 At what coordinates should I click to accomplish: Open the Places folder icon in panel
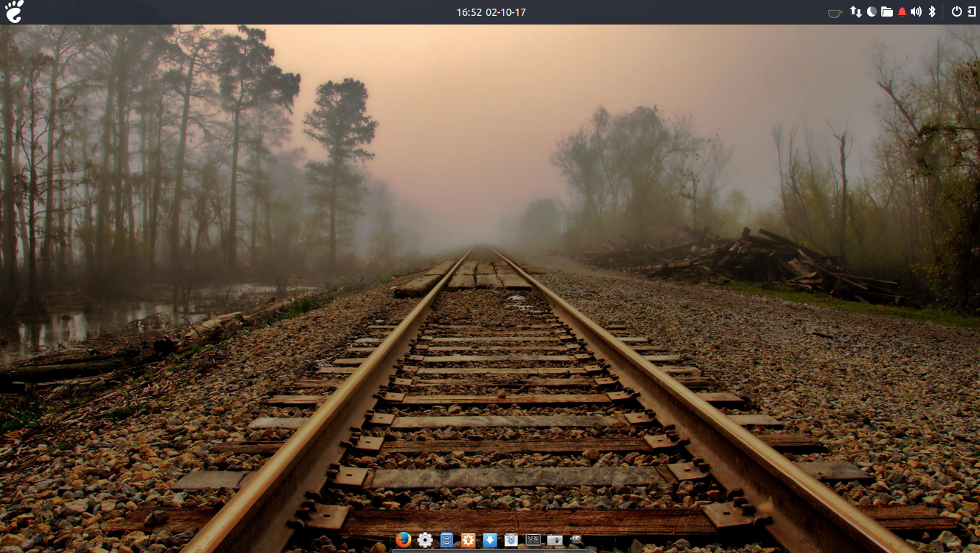[x=886, y=12]
